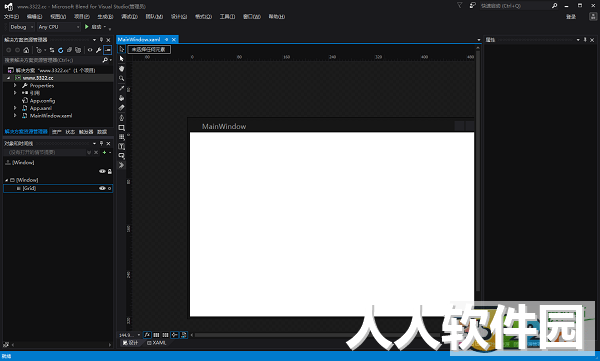This screenshot has height=361, width=600.
Task: Toggle lock dot on the [Grid] row
Action: click(109, 188)
